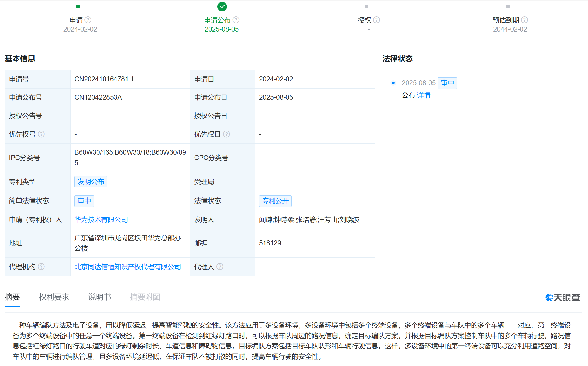Click the green 申请公布 checkmark on the timeline

[x=222, y=6]
